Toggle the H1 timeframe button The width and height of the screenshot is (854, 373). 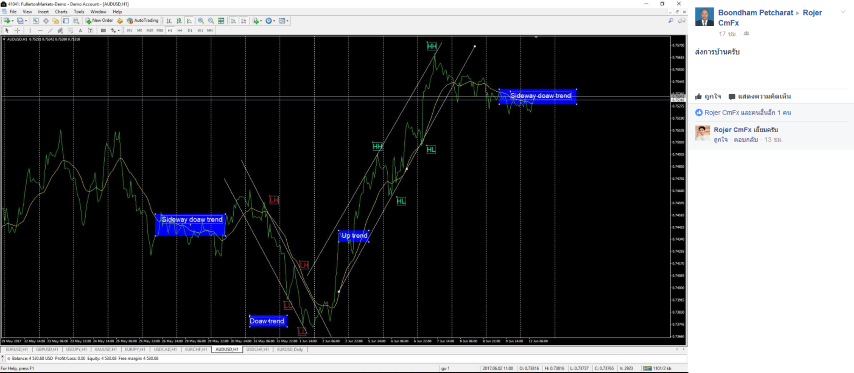pos(170,30)
